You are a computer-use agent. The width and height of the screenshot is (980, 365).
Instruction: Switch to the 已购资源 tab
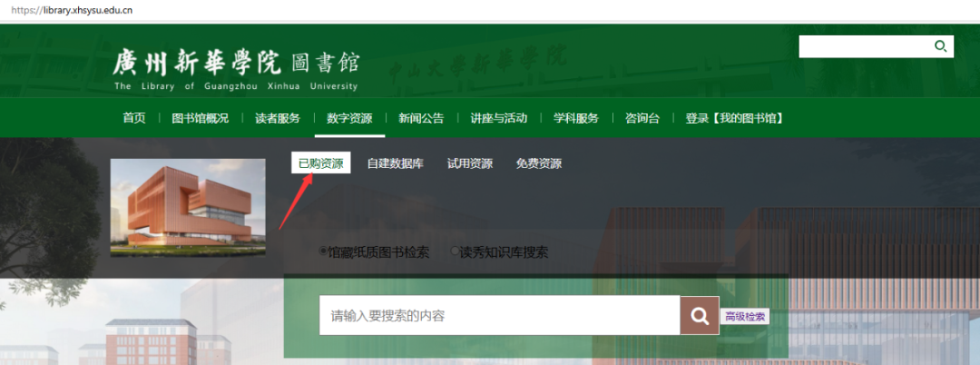[x=321, y=163]
